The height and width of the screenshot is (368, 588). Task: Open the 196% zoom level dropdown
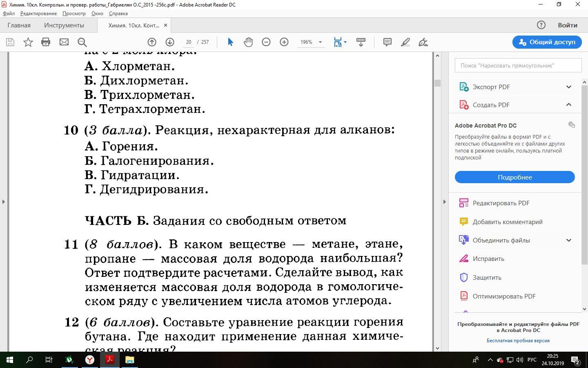(320, 42)
